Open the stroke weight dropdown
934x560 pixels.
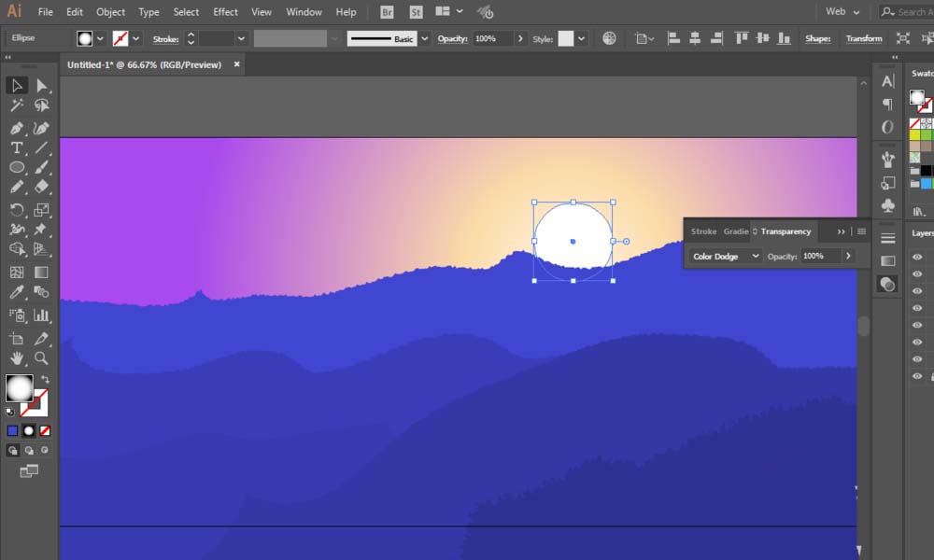click(x=241, y=38)
